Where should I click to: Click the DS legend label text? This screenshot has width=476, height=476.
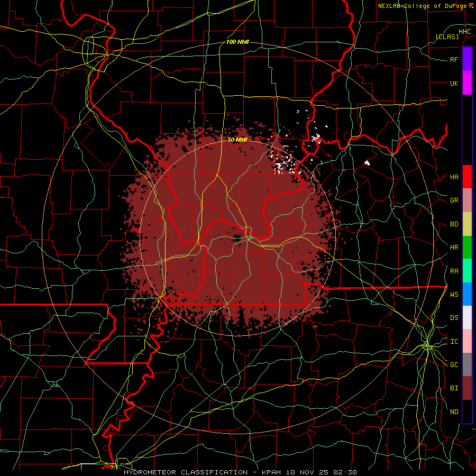454,318
